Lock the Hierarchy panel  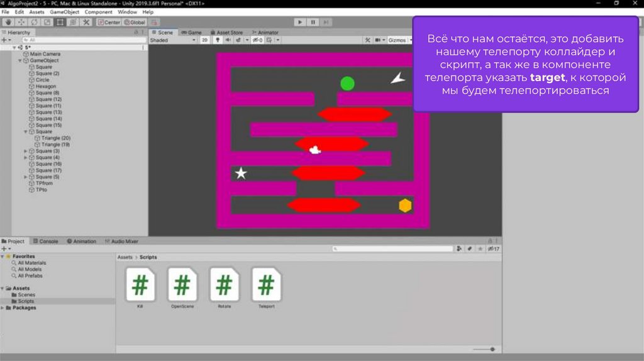pyautogui.click(x=136, y=32)
